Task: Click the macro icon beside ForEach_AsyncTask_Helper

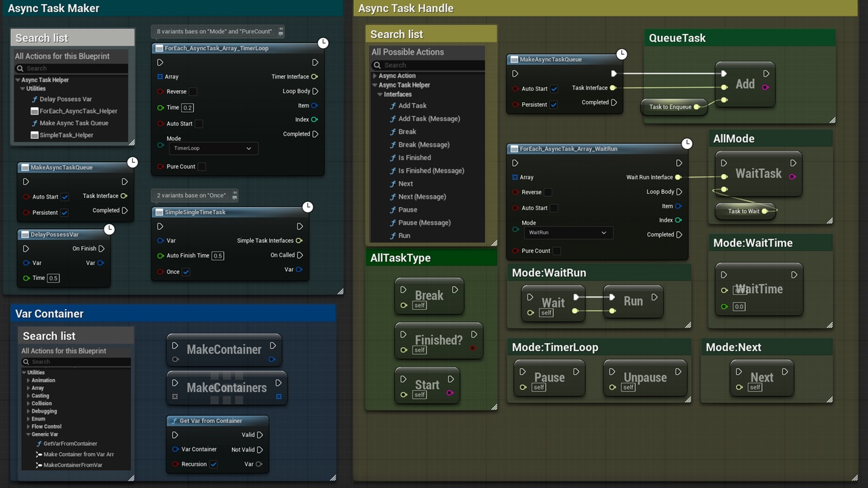Action: 35,111
